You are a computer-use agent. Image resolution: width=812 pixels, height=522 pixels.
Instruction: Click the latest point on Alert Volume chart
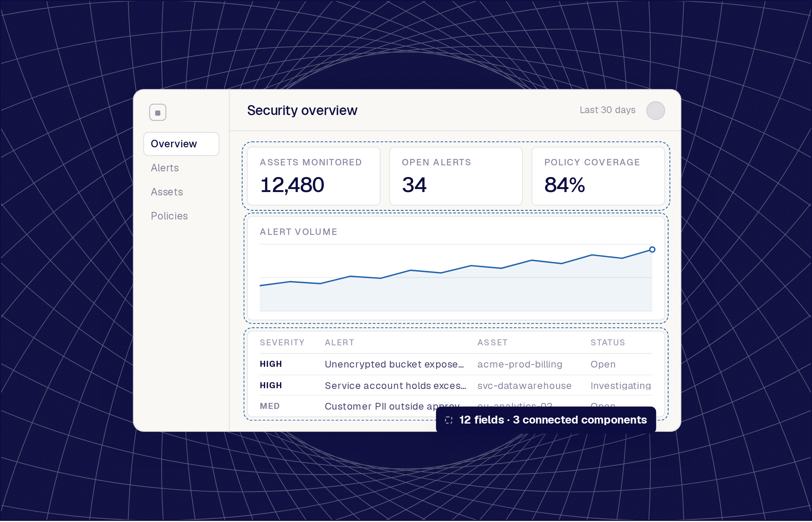pos(652,250)
